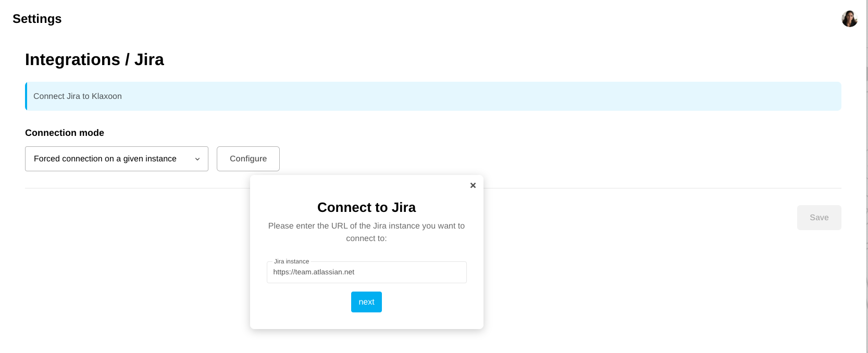Screen dimensions: 868x353
Task: Expand the connection mode chevron arrow
Action: (x=197, y=159)
